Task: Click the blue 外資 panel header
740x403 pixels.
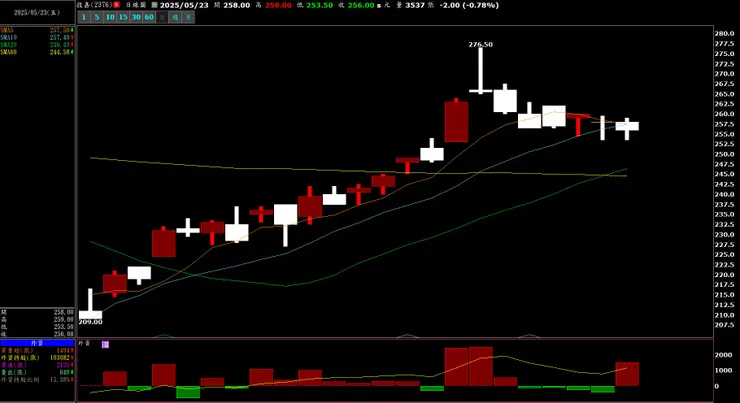Action: coord(37,343)
